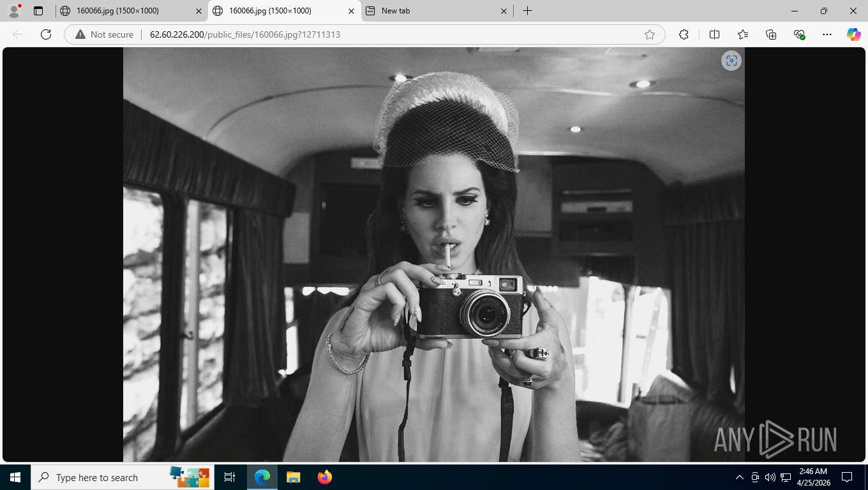Viewport: 868px width, 490px height.
Task: Open the notification center icon
Action: (847, 477)
